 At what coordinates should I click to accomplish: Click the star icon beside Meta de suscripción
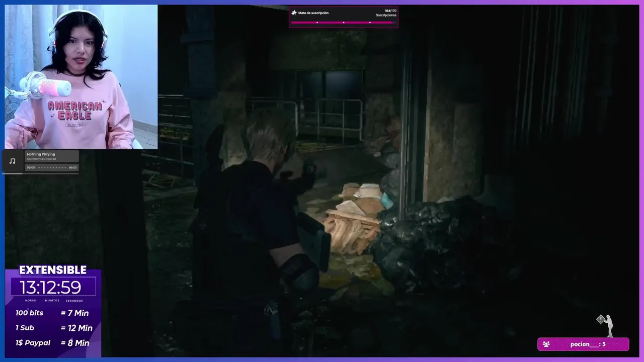click(x=294, y=13)
